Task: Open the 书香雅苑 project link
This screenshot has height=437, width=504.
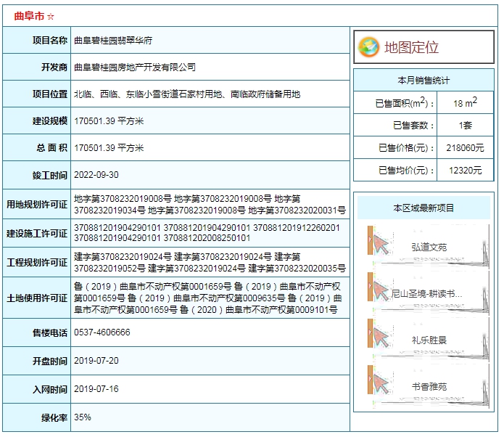Action: pos(429,386)
